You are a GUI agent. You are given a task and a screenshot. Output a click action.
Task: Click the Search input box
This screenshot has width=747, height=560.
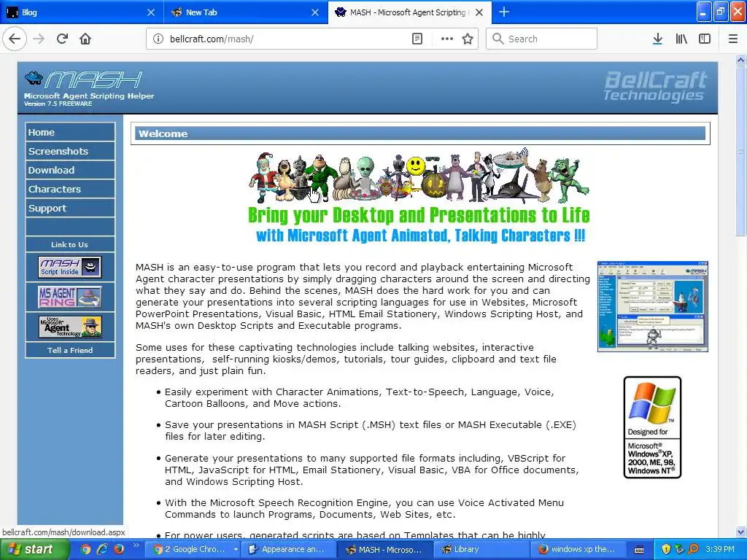542,39
